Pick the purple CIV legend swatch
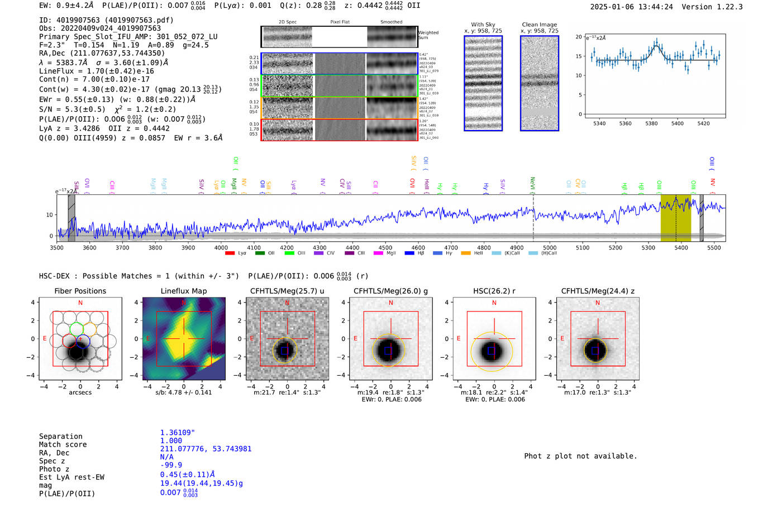 (x=319, y=253)
